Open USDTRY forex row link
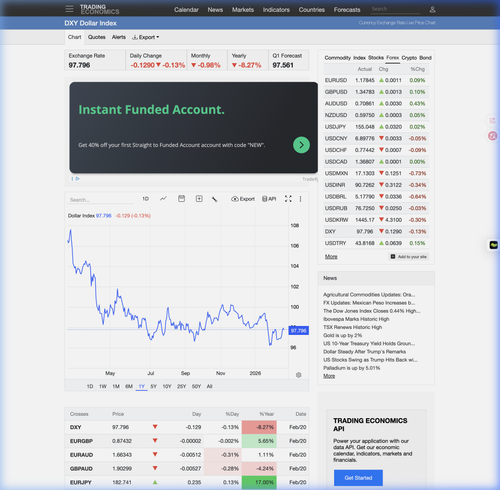 (335, 243)
